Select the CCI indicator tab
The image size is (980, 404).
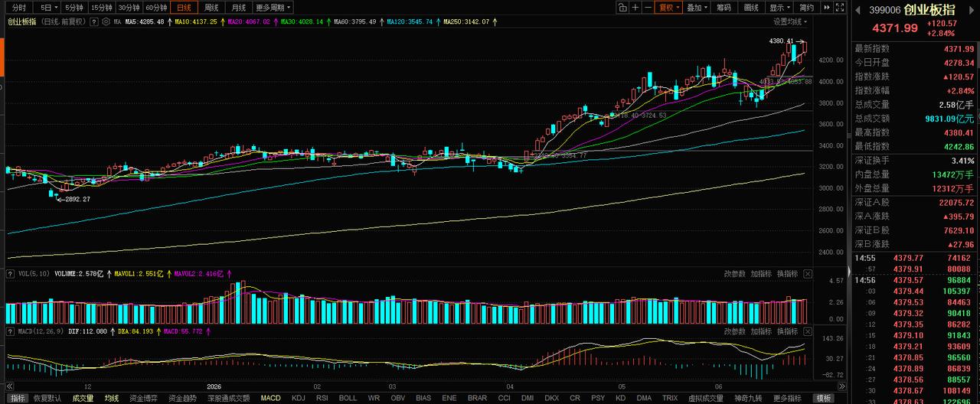point(504,398)
